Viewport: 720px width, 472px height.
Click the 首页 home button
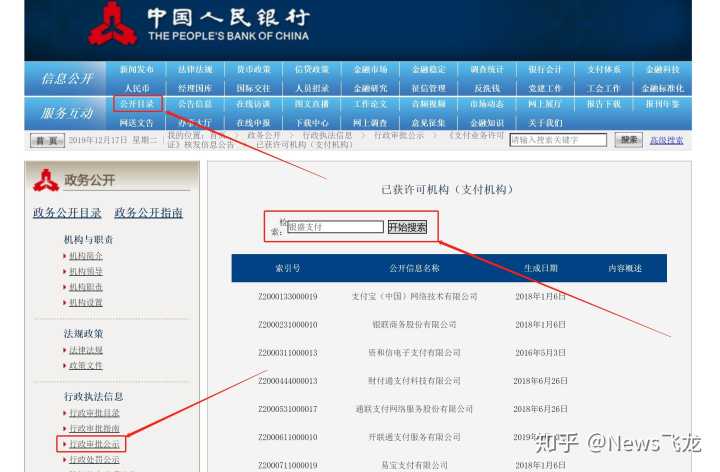(46, 140)
